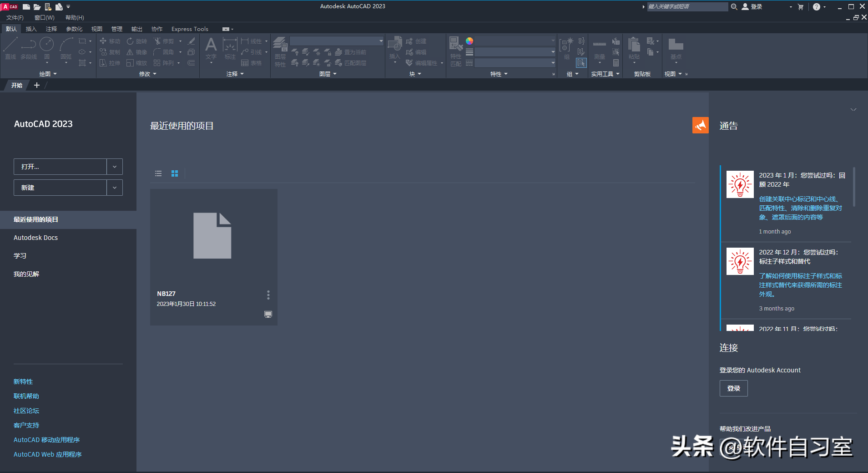868x473 pixels.
Task: Open the Autodesk App Store cart icon
Action: click(x=801, y=7)
